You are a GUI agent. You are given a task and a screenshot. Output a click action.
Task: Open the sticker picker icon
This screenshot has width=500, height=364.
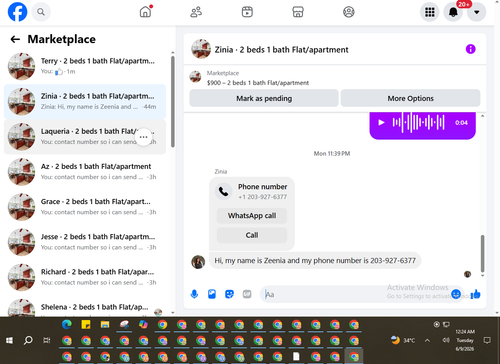[x=229, y=294]
